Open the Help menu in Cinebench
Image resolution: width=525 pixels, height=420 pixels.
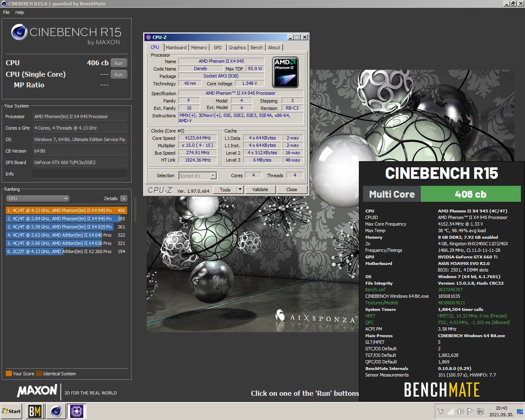click(x=20, y=12)
